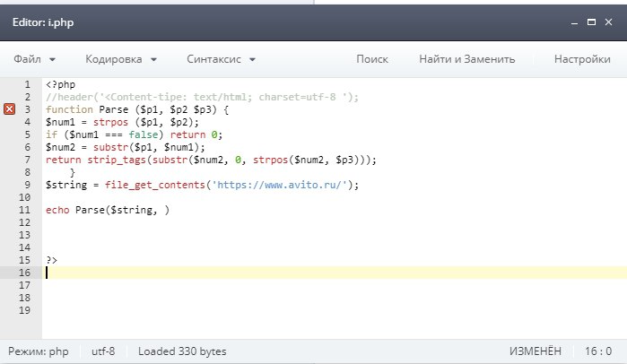
Task: Click the commented header line
Action: 202,97
